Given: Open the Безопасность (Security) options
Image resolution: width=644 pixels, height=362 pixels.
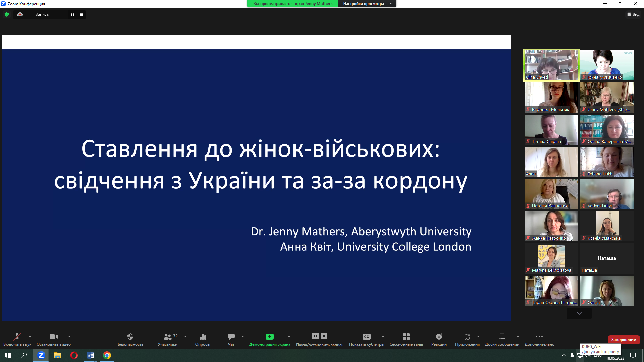Looking at the screenshot, I should point(130,339).
